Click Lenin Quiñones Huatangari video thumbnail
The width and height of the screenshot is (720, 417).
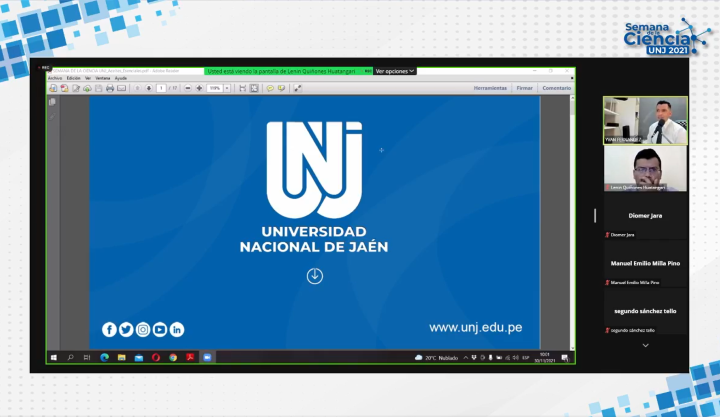pos(645,169)
